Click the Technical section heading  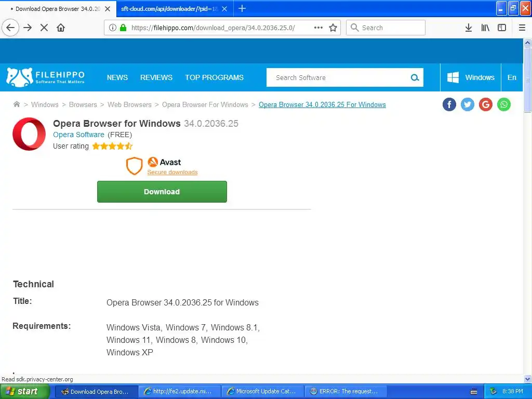tap(33, 284)
